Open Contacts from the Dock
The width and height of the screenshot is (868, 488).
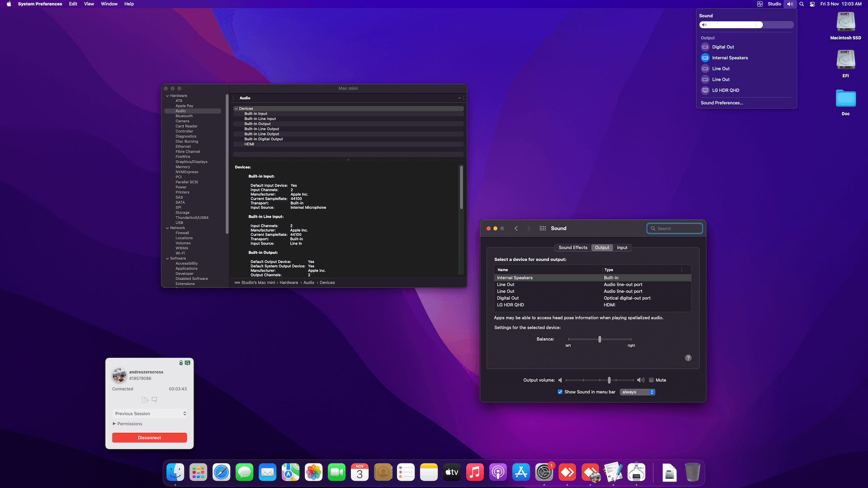coord(383,473)
